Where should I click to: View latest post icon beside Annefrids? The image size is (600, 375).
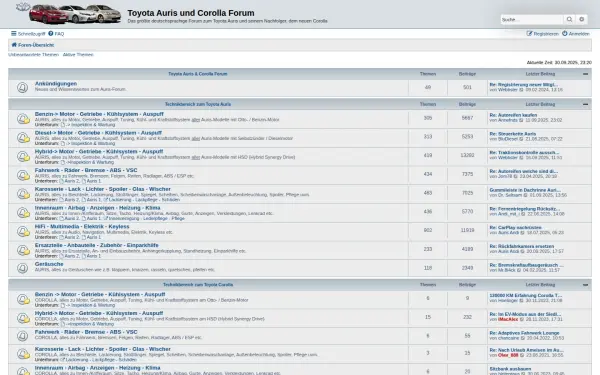(x=521, y=120)
